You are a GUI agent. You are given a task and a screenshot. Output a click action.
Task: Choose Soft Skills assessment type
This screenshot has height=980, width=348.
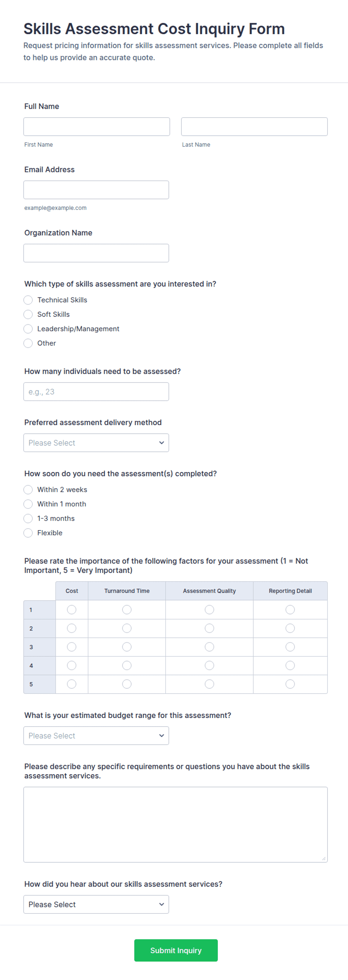[28, 314]
